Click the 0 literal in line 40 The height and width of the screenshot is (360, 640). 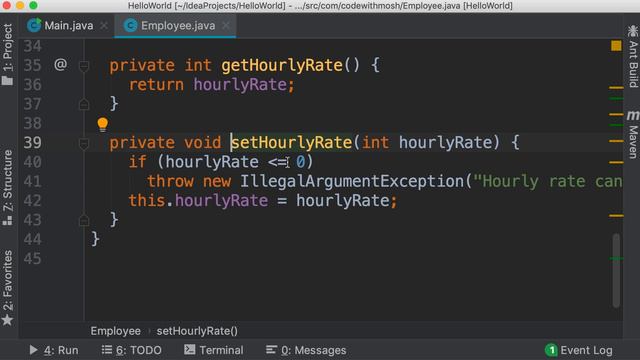click(x=300, y=162)
